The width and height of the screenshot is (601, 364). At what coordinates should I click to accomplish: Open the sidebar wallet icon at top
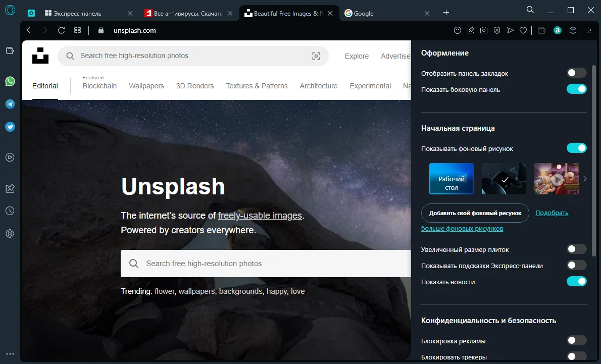(10, 50)
